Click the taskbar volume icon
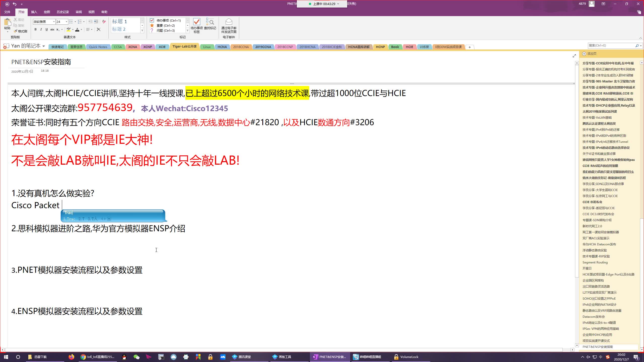644x362 pixels. (588, 357)
